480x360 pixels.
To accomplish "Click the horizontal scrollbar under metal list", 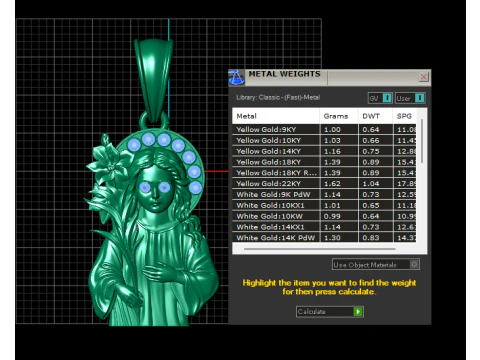I will [319, 249].
